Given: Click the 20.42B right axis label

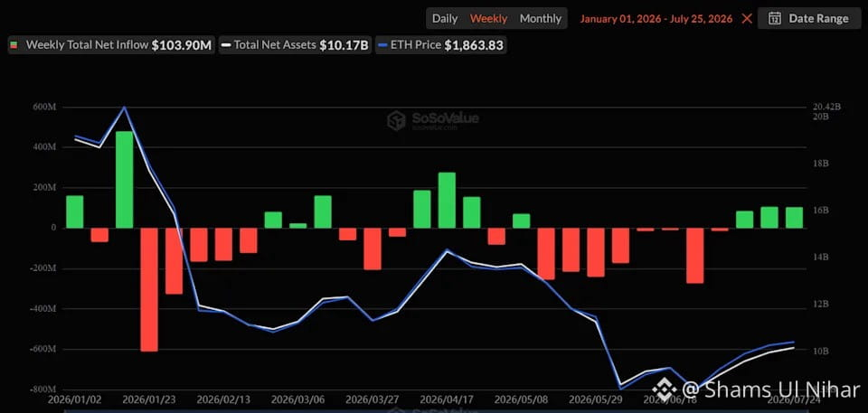Looking at the screenshot, I should click(826, 107).
